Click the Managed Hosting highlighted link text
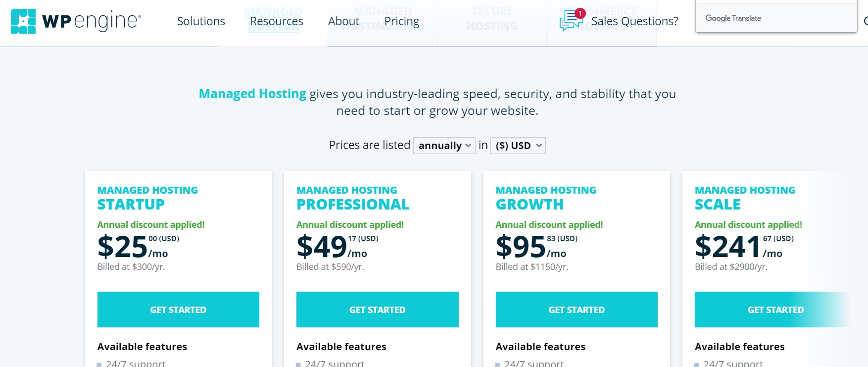 (252, 94)
